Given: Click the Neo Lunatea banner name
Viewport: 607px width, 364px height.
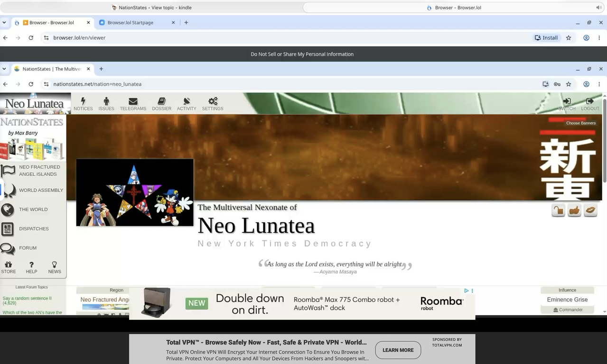Looking at the screenshot, I should [34, 103].
